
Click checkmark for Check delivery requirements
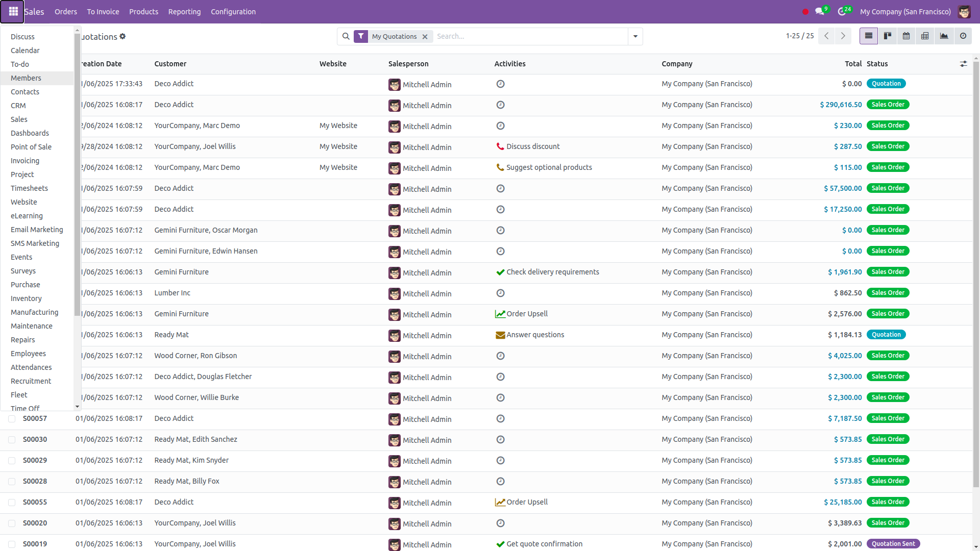(x=500, y=272)
